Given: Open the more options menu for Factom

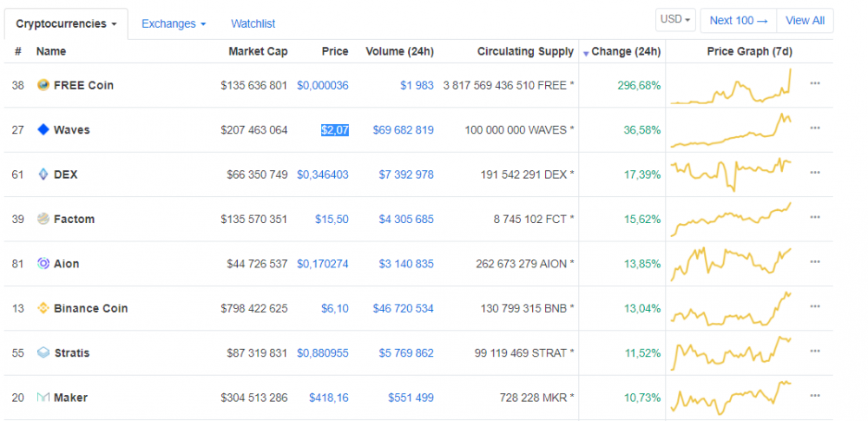Looking at the screenshot, I should point(815,217).
